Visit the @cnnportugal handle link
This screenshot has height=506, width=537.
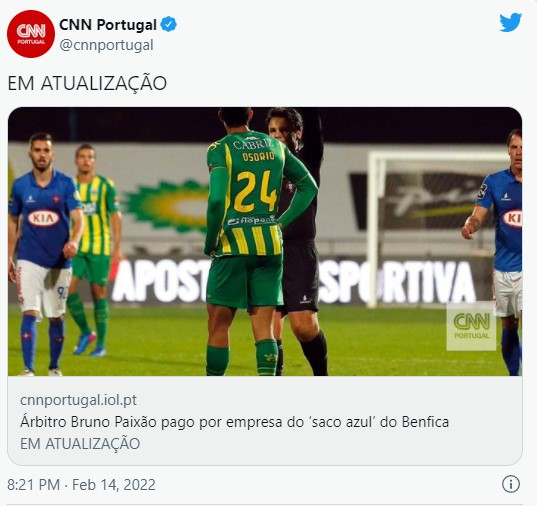(x=107, y=45)
